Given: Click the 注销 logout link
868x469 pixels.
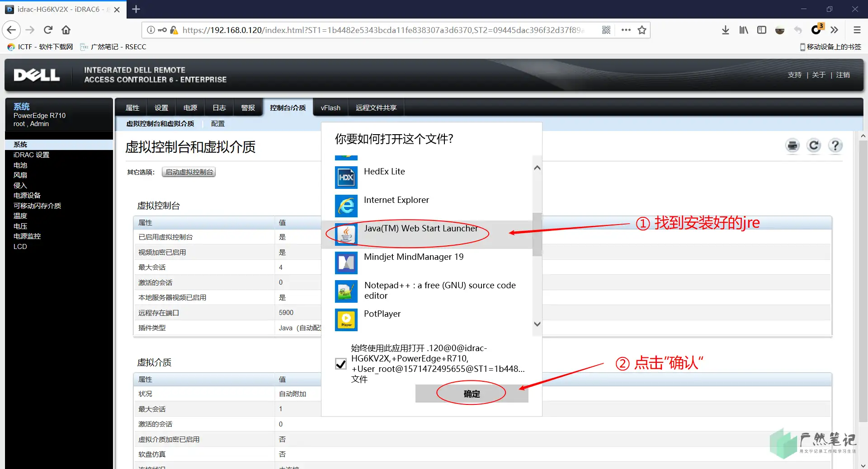Looking at the screenshot, I should coord(843,75).
